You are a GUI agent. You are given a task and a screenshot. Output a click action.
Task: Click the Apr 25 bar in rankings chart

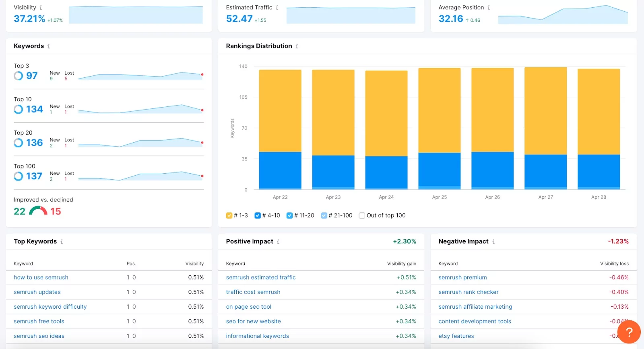tap(439, 129)
